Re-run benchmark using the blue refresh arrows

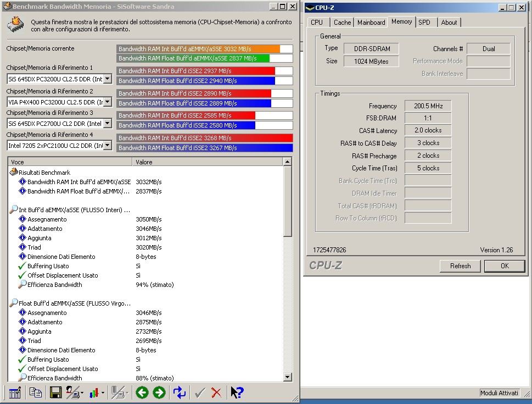click(x=180, y=393)
